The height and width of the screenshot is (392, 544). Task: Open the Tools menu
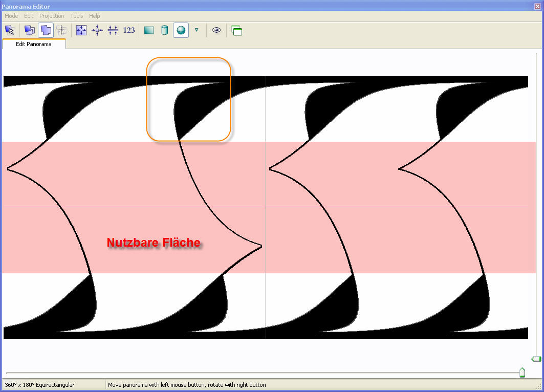tap(77, 16)
